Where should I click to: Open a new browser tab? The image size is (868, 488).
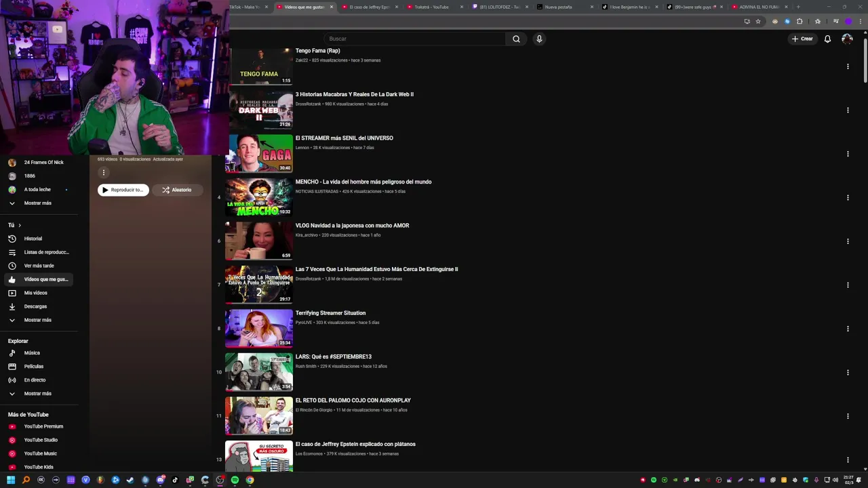click(x=798, y=7)
